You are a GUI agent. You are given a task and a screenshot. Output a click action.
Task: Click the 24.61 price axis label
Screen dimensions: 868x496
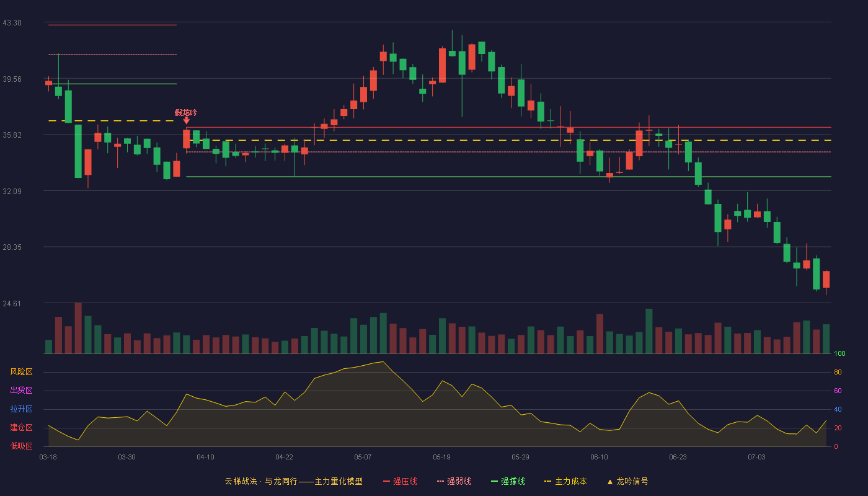point(12,303)
